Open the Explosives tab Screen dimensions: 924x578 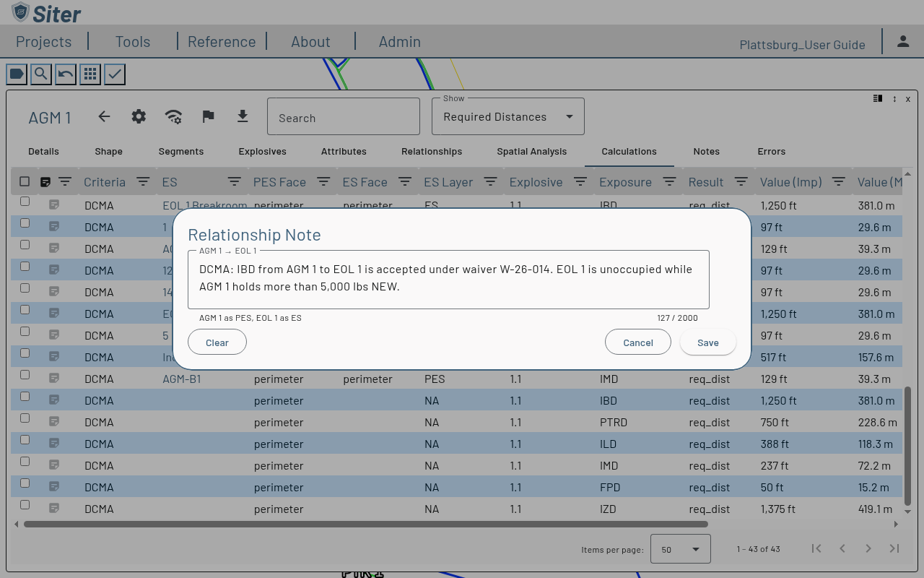(x=263, y=151)
